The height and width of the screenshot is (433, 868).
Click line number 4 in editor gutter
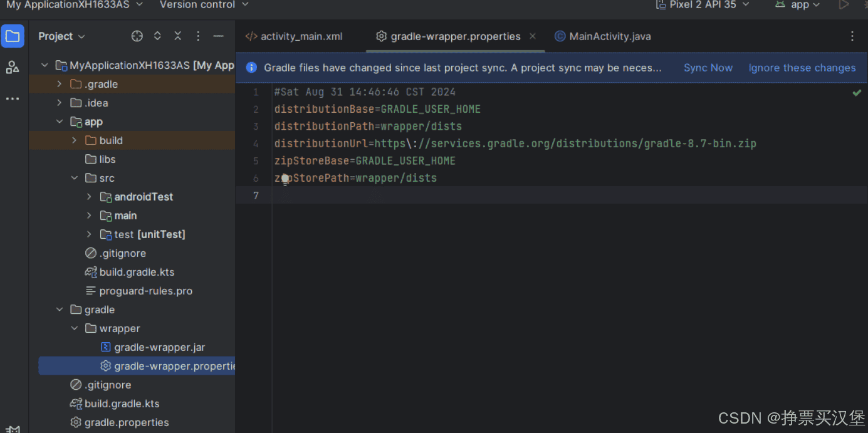(256, 143)
